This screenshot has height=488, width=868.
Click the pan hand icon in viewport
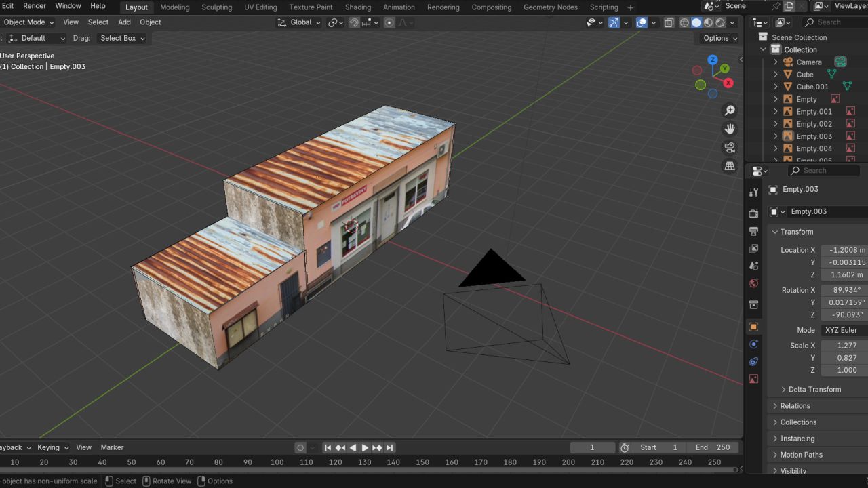click(x=730, y=129)
